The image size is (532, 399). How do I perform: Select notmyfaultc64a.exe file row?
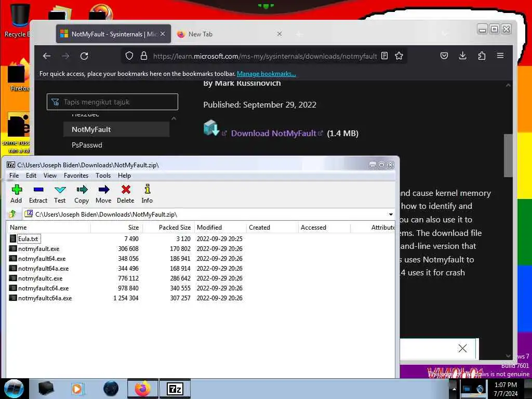(x=200, y=298)
